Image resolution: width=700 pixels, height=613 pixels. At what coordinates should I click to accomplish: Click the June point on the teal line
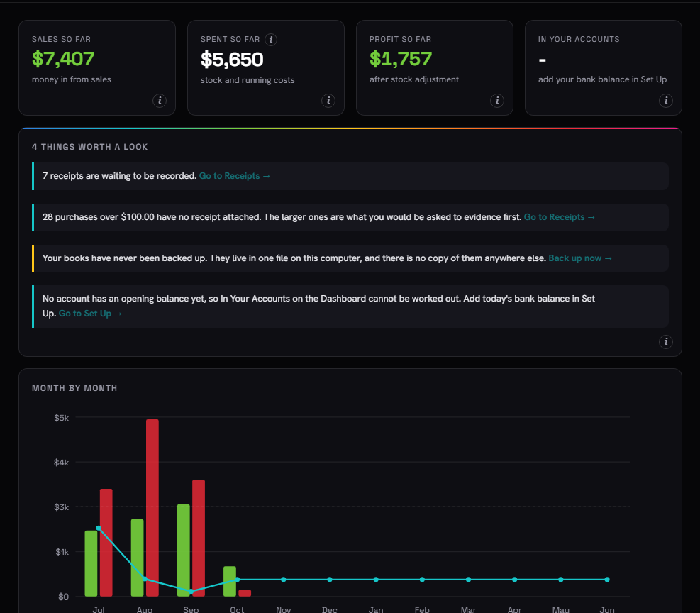pos(606,580)
